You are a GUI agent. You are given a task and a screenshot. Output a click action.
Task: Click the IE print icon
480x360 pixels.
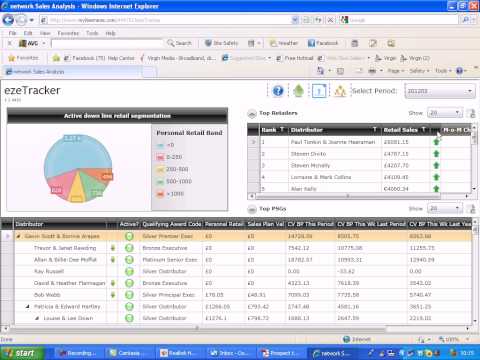pyautogui.click(x=372, y=71)
